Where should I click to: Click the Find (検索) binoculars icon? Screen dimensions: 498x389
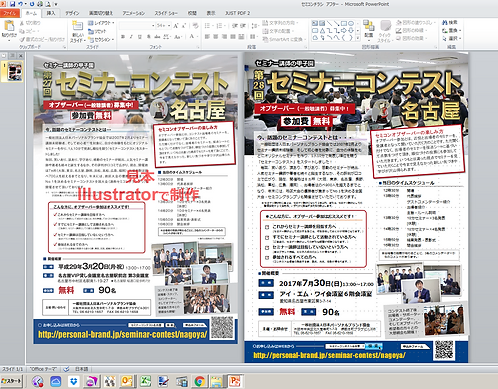point(444,22)
